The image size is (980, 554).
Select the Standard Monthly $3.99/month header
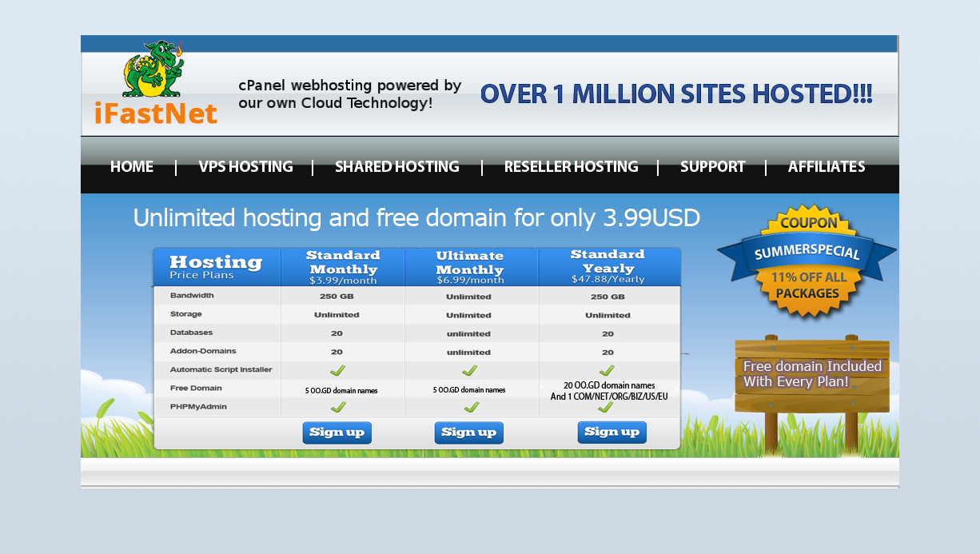click(343, 267)
